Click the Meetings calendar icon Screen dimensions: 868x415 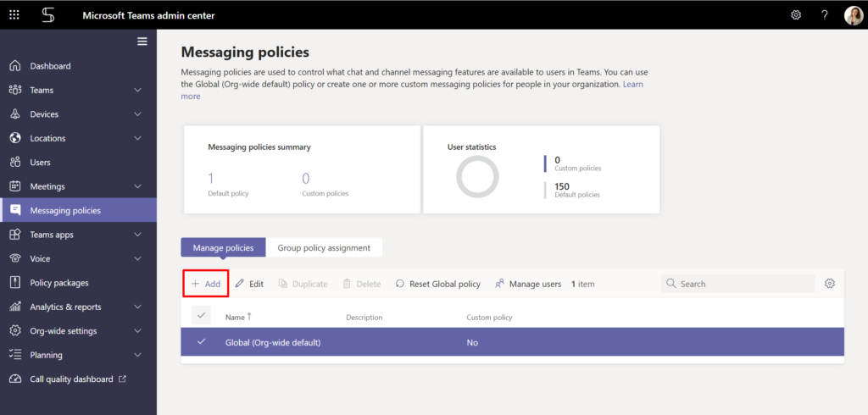tap(15, 186)
